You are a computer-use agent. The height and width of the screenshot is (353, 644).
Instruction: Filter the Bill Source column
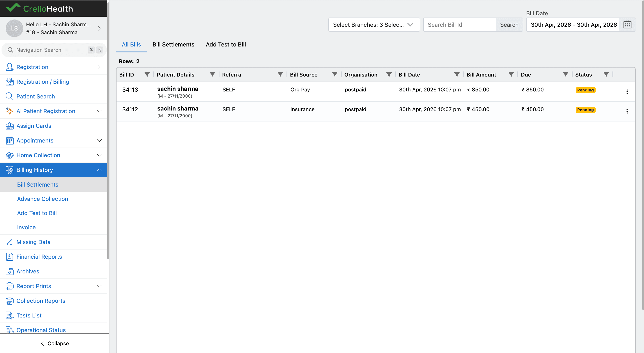click(335, 74)
